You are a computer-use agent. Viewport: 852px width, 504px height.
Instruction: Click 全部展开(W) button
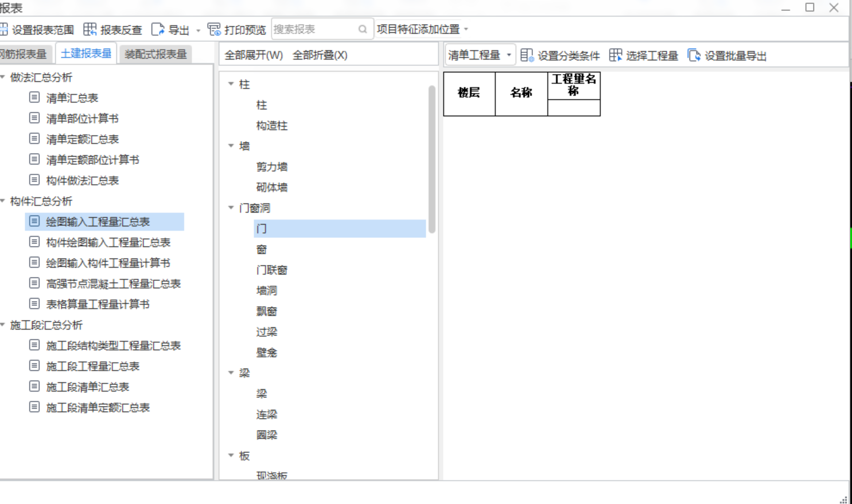(x=254, y=55)
